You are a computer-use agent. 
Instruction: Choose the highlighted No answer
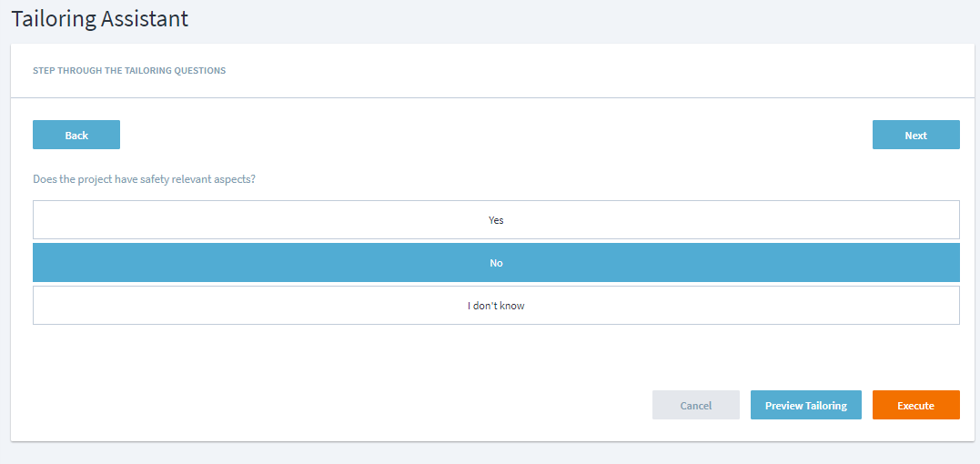pos(496,263)
